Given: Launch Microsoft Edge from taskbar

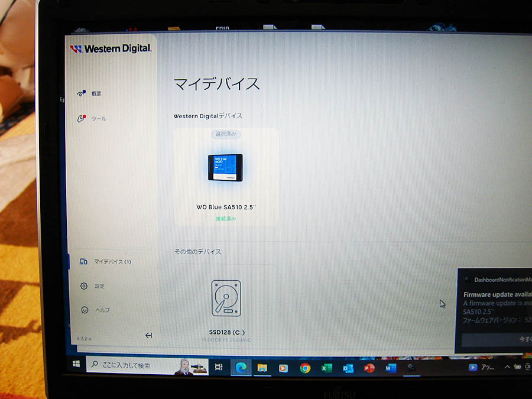Looking at the screenshot, I should pos(241,368).
